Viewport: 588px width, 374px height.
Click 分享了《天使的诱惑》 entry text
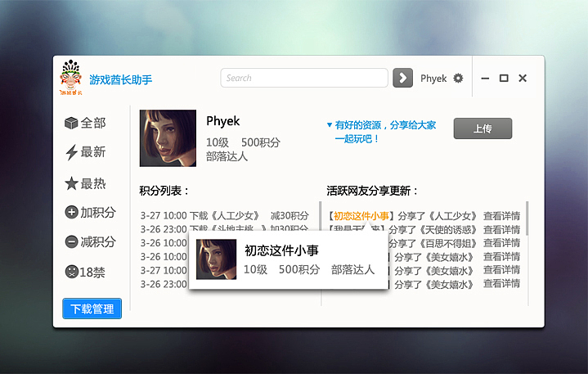433,230
